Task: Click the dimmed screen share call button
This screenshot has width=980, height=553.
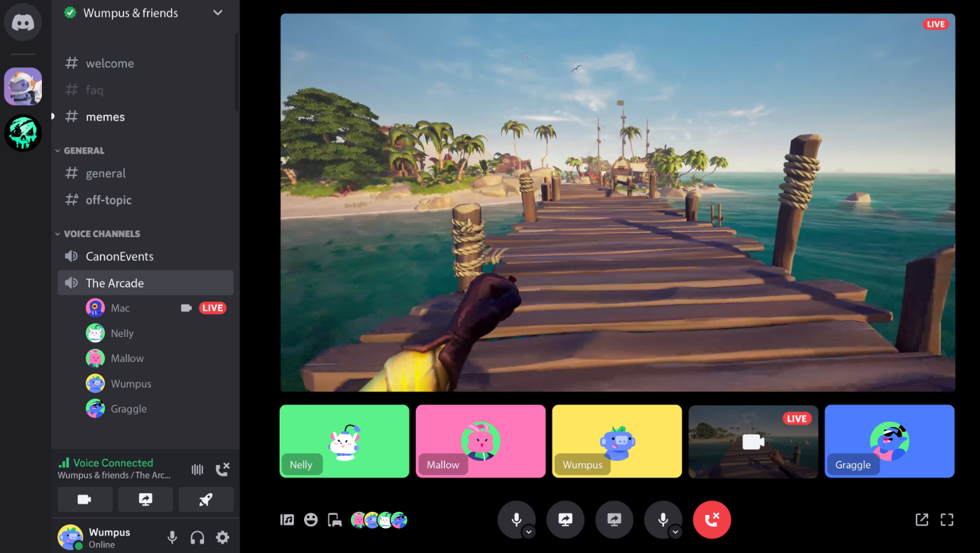Action: [x=614, y=519]
